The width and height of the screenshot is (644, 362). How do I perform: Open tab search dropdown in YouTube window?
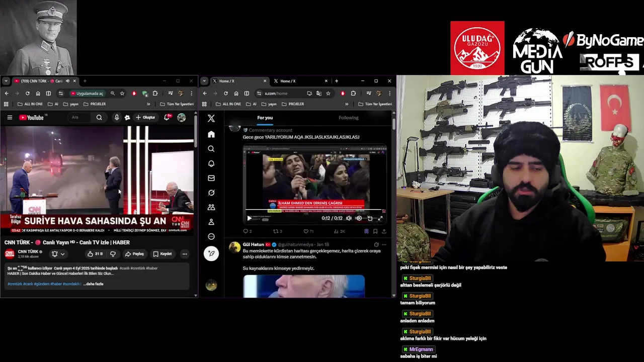point(6,81)
